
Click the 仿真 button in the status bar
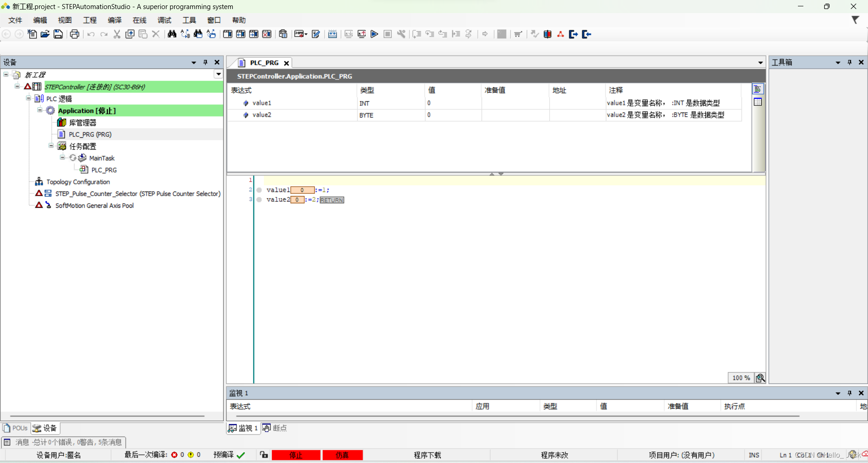click(343, 455)
